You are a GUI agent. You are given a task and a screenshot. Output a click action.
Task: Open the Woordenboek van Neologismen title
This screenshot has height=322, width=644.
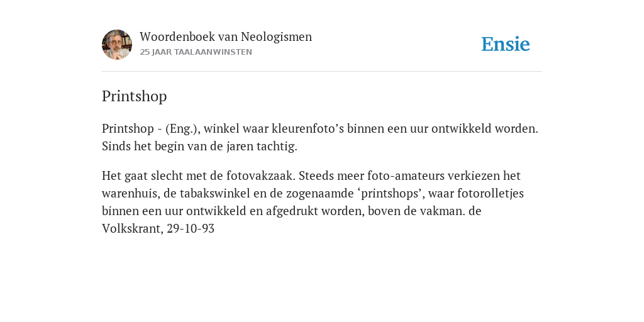(x=226, y=36)
